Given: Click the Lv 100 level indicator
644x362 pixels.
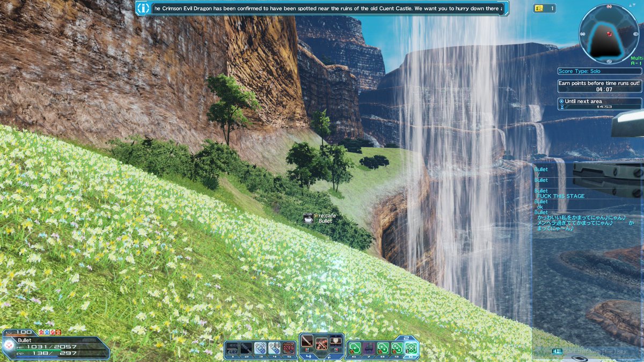Looking at the screenshot, I should click(x=19, y=332).
